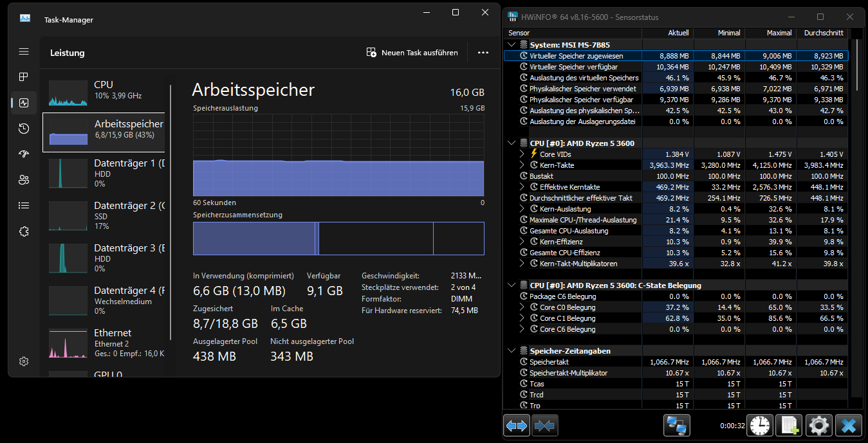Open the Task Manager hamburger navigation menu
This screenshot has width=868, height=443.
[24, 51]
